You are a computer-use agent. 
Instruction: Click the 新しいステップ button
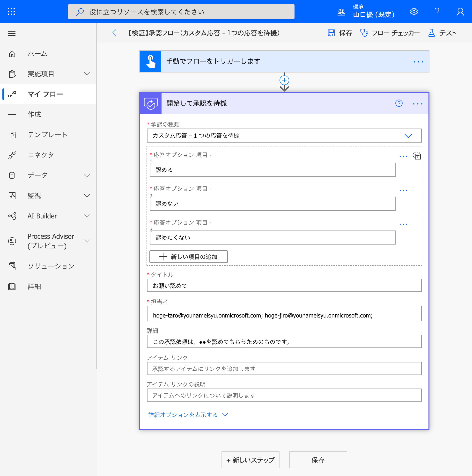(250, 460)
